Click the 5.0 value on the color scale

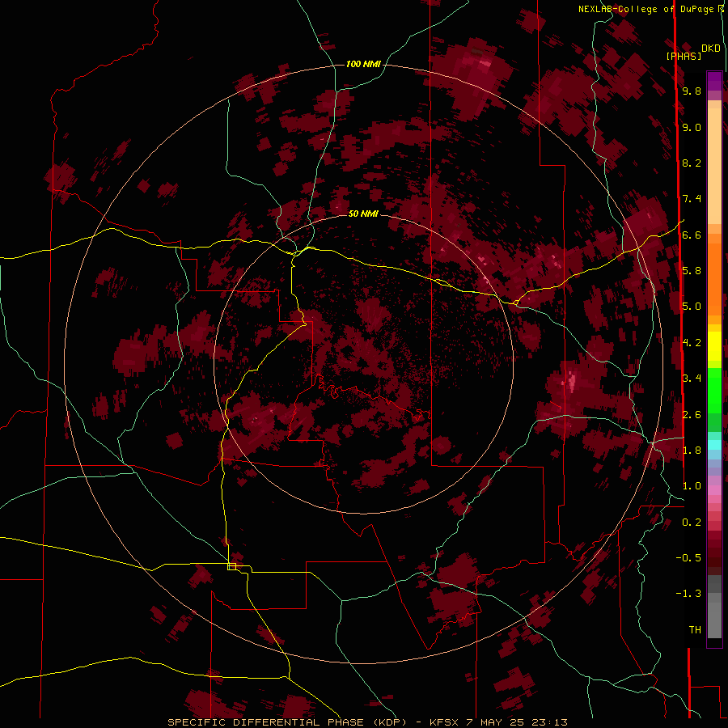692,307
